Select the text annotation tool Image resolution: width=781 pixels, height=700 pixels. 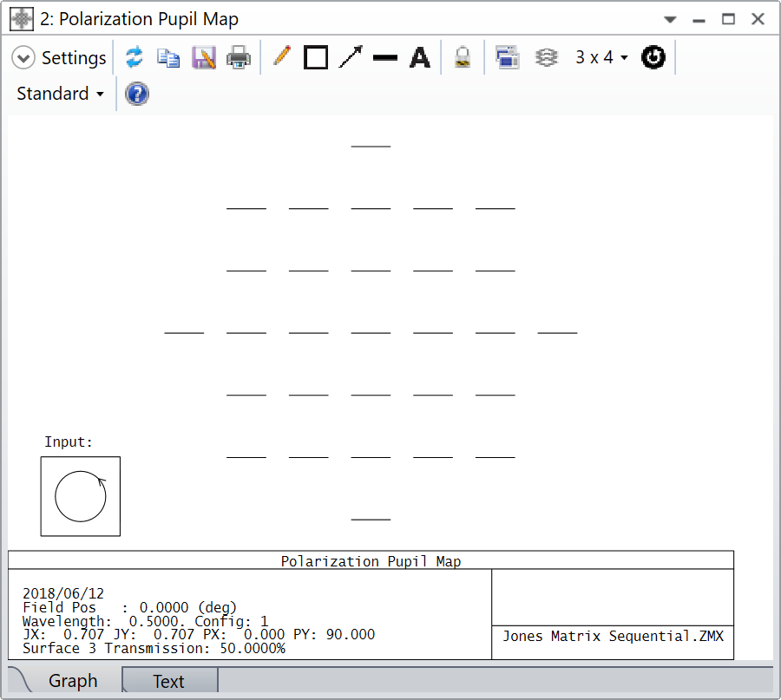click(420, 57)
